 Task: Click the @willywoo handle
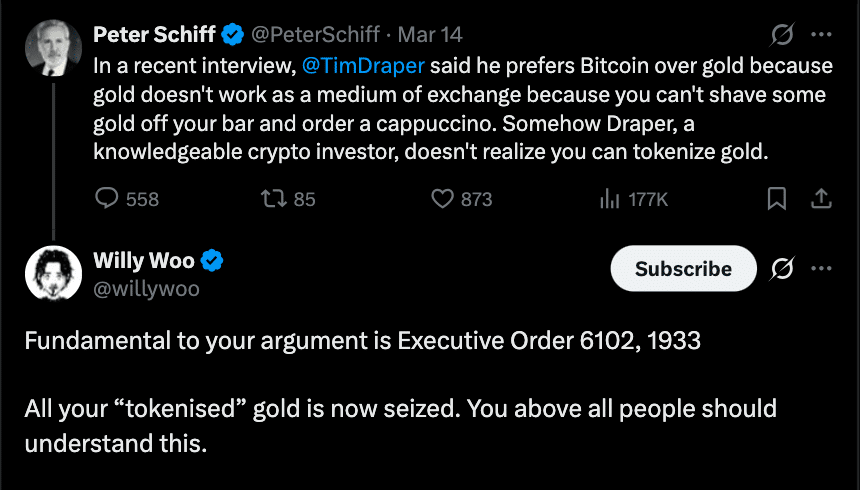coord(146,289)
